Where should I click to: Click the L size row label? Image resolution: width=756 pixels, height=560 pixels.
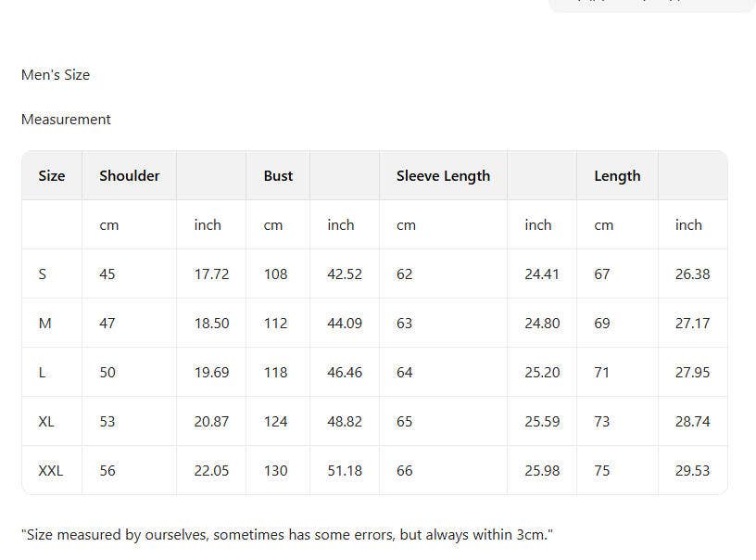[43, 372]
